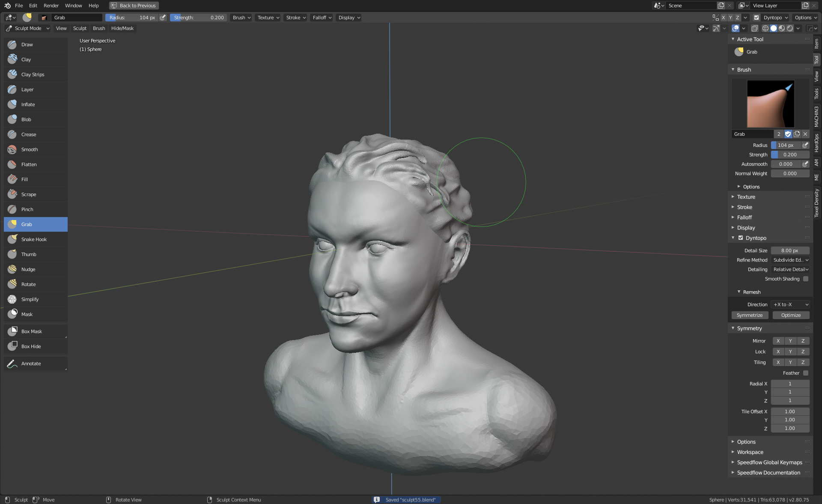Select the Annotate tool

coord(31,364)
